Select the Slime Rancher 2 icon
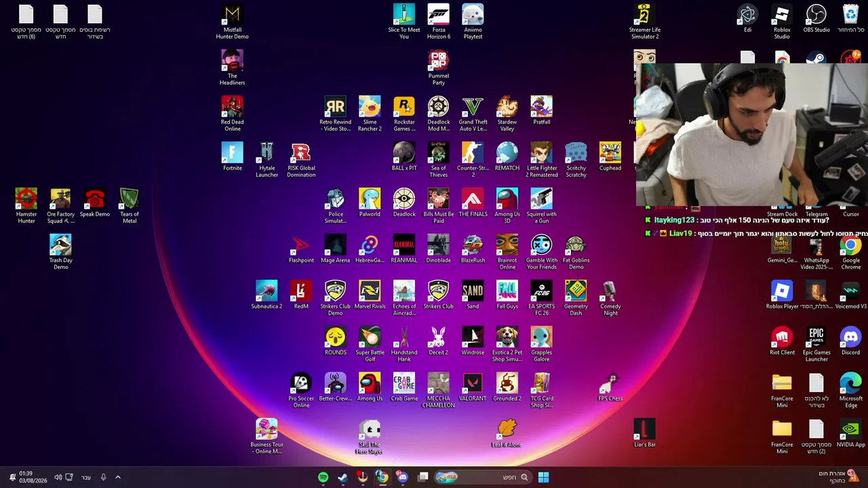 pos(370,114)
